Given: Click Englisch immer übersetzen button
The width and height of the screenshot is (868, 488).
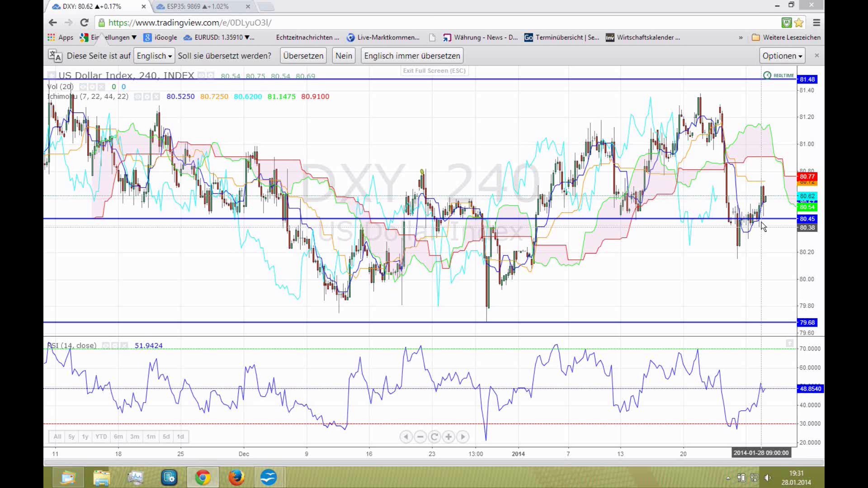Looking at the screenshot, I should (x=412, y=56).
